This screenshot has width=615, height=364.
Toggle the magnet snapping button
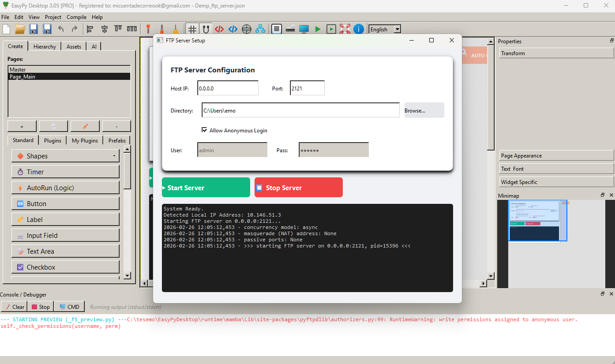(x=206, y=29)
